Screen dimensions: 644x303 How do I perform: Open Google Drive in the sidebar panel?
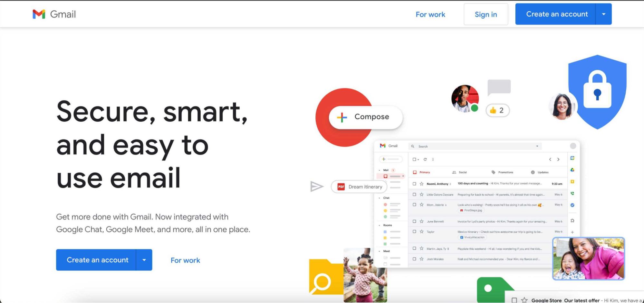coord(573,169)
